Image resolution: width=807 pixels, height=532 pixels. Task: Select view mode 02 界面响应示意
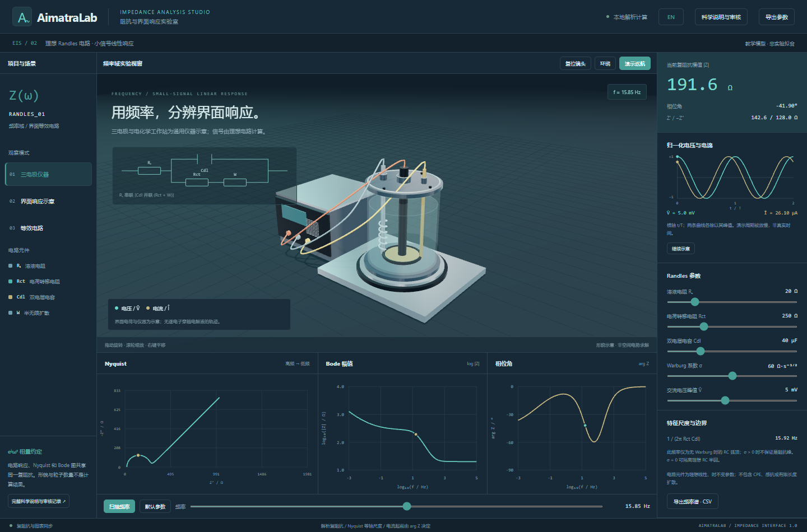(x=48, y=201)
